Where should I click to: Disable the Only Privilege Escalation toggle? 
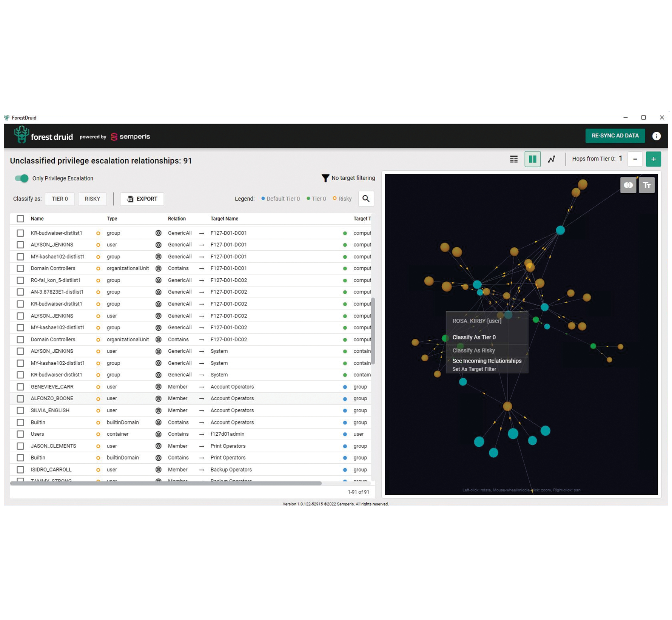pos(22,178)
